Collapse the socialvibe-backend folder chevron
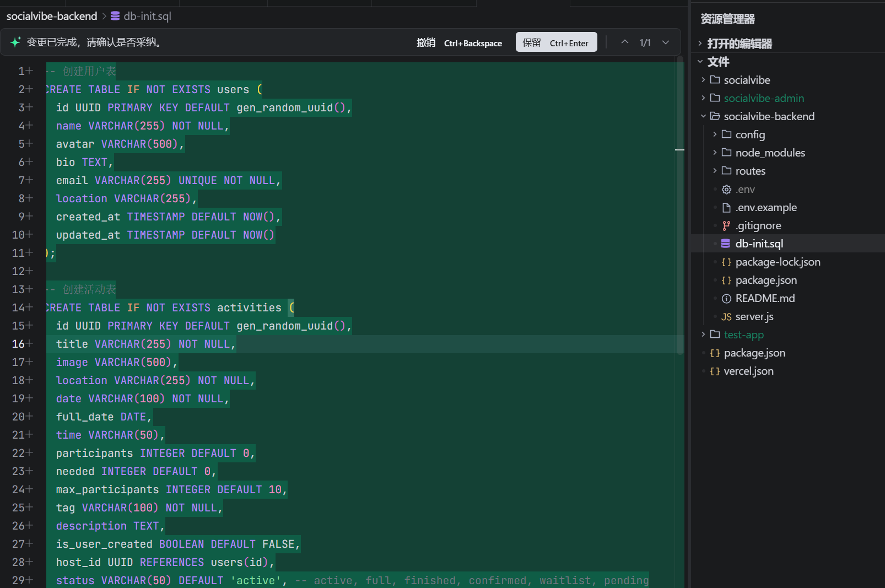Screen dimensions: 885x588 (x=703, y=116)
